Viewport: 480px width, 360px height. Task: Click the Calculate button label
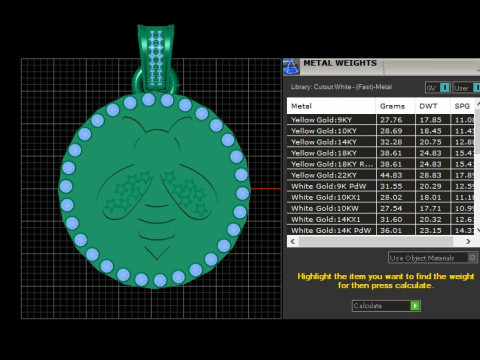(x=368, y=306)
